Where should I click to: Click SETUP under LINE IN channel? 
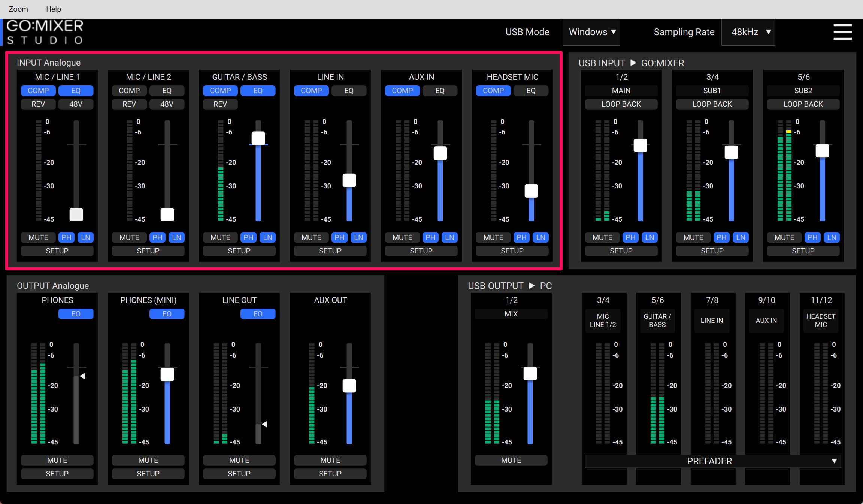330,251
